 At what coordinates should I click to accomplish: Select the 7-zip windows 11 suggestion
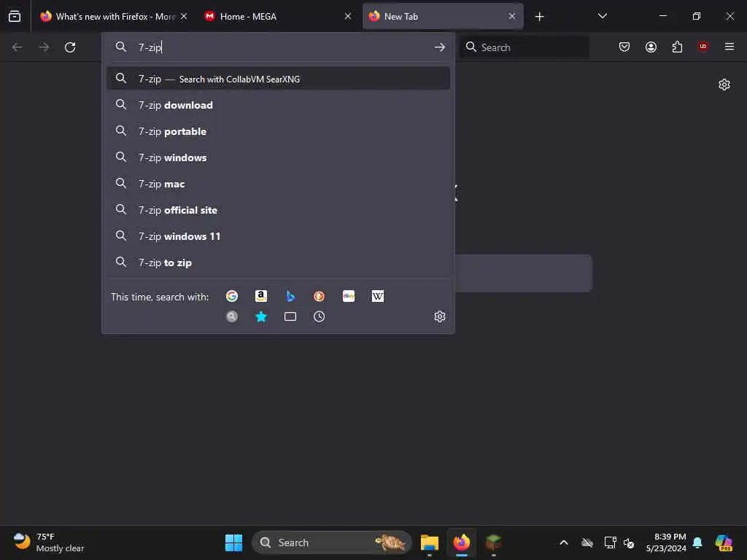pyautogui.click(x=278, y=236)
